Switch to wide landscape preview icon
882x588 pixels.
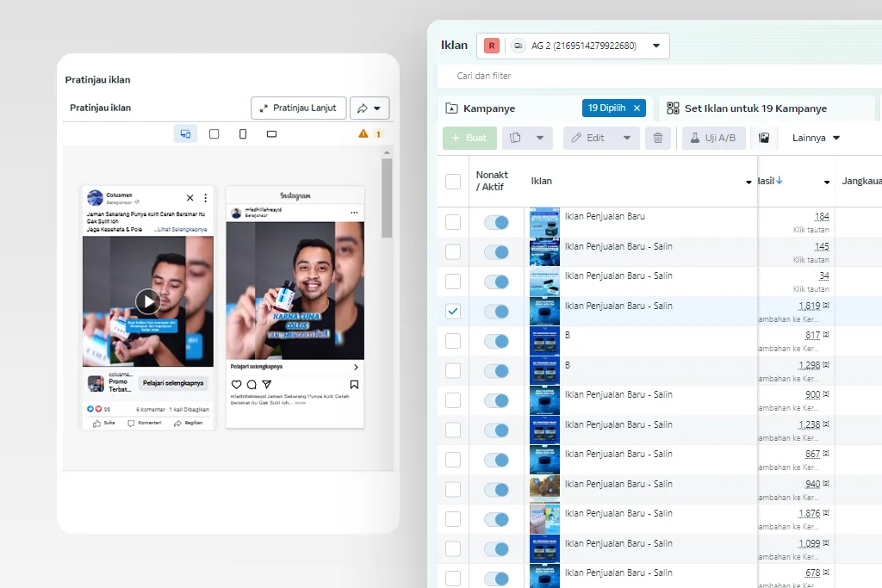point(271,134)
